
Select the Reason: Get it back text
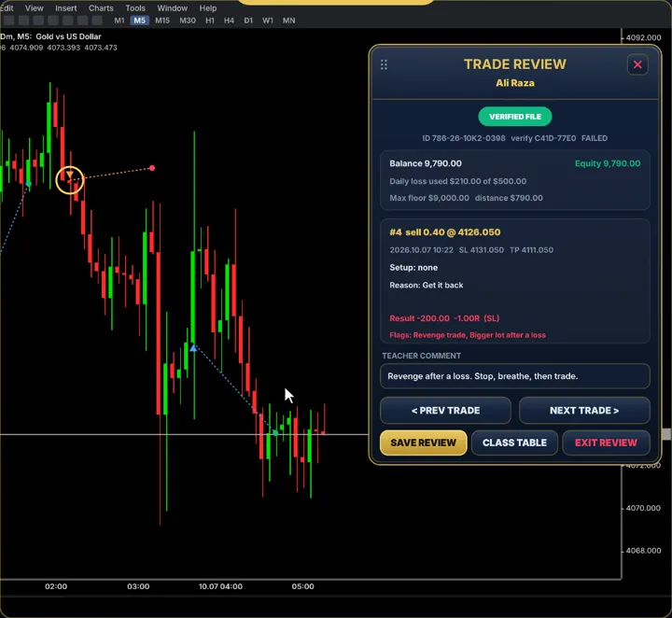(x=426, y=286)
